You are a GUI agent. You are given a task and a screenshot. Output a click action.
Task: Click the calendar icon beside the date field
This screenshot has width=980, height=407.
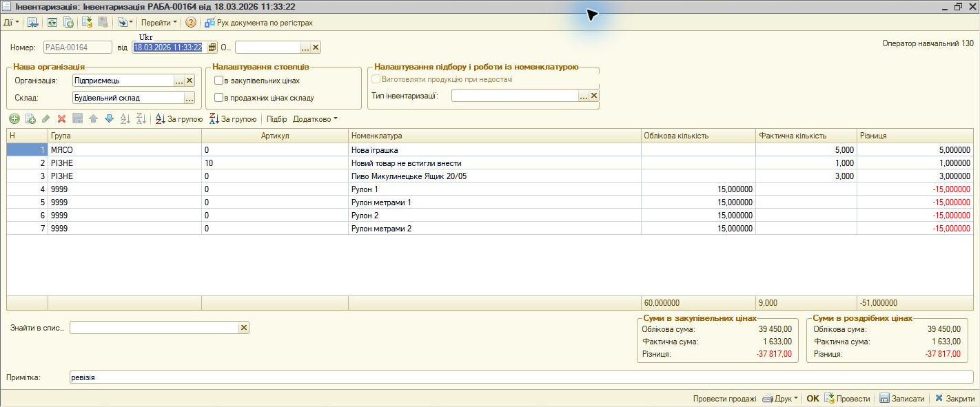pos(212,48)
